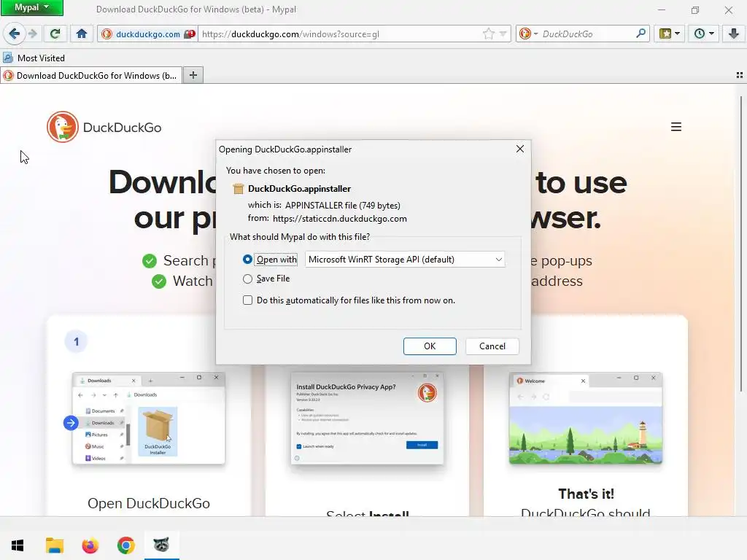The width and height of the screenshot is (747, 560).
Task: Open history clock menu button
Action: point(704,34)
